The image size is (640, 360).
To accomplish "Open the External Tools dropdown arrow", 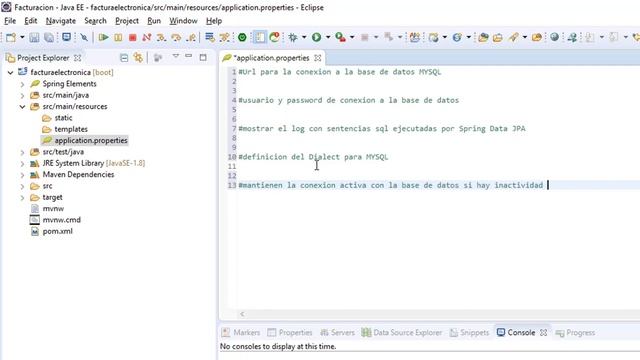I will click(x=352, y=38).
